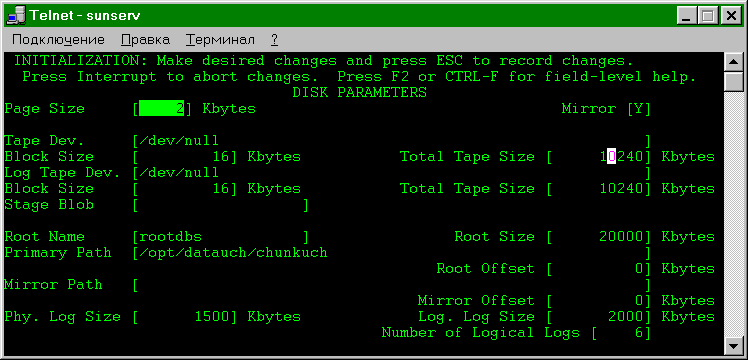Screen dimensions: 748x360
Task: Click the highlighted Page Size field
Action: (162, 109)
